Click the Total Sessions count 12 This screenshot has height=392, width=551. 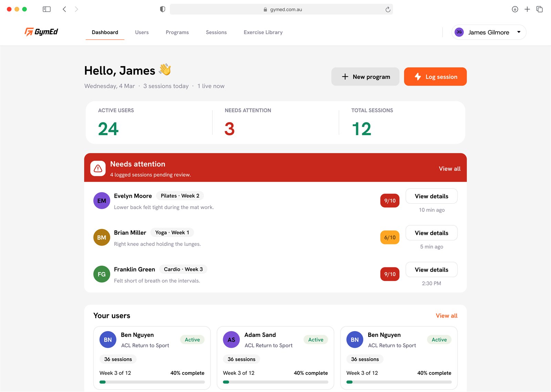pos(362,129)
